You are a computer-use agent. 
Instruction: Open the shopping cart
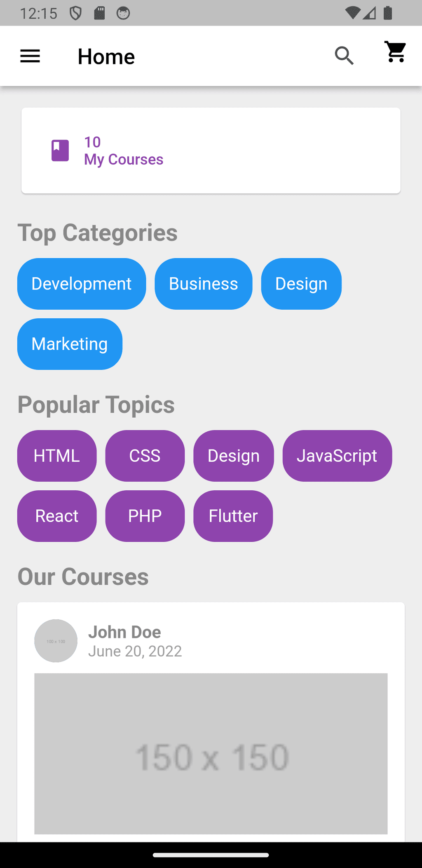point(396,52)
